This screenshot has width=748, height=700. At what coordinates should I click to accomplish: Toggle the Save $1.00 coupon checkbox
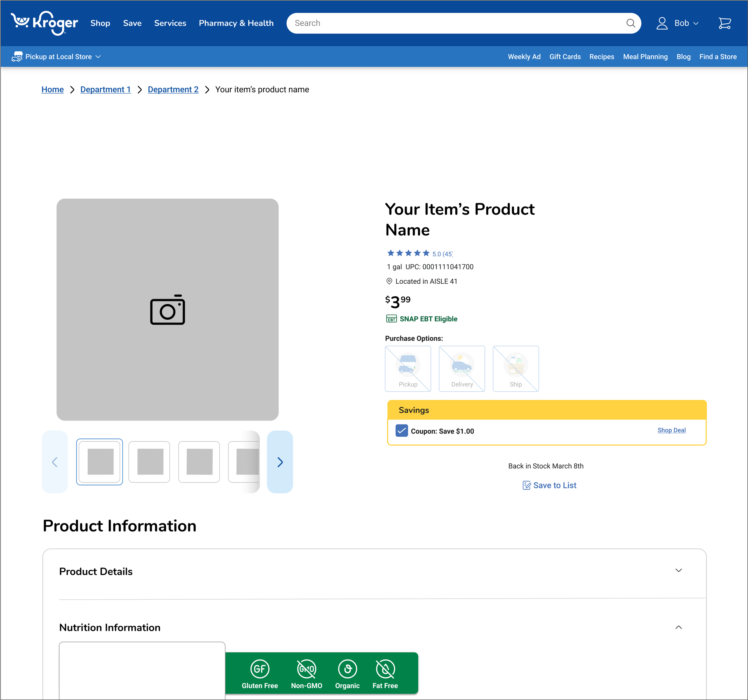[x=402, y=431]
